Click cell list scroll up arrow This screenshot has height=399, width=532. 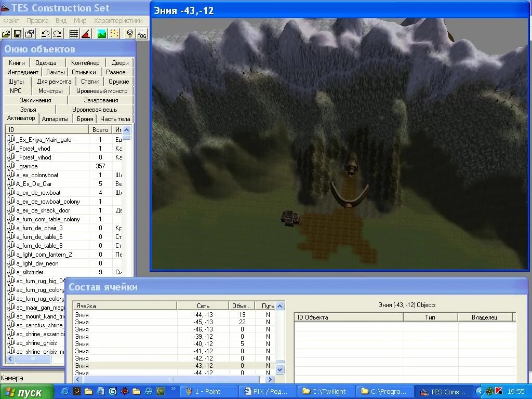pyautogui.click(x=280, y=306)
